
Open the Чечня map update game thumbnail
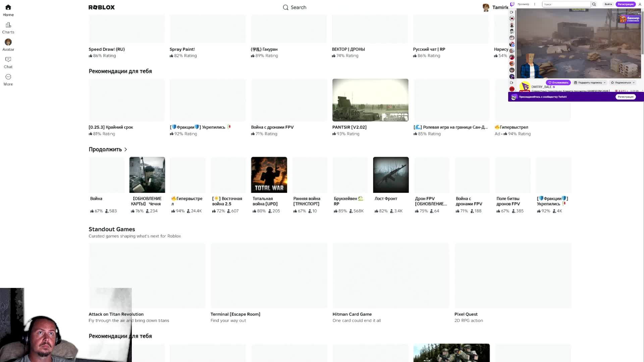pos(147,175)
